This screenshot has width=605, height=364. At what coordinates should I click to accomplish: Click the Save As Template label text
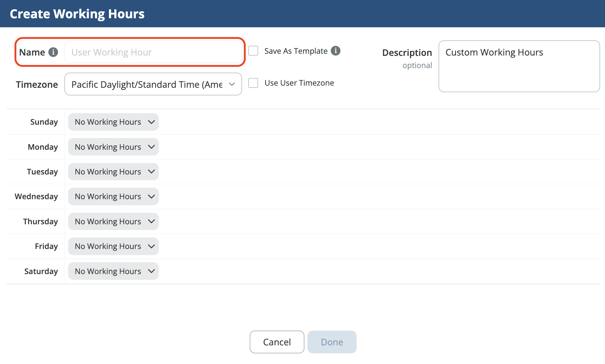point(296,51)
